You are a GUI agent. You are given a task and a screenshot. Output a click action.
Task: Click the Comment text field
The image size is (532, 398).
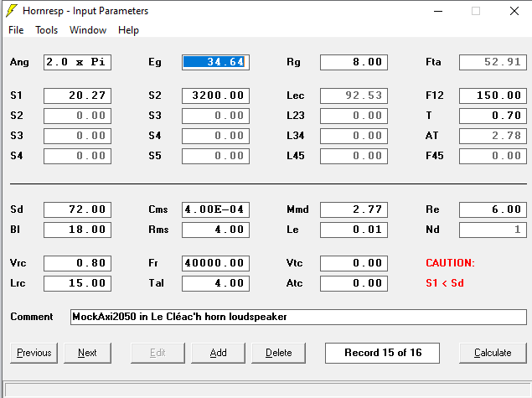tap(298, 317)
